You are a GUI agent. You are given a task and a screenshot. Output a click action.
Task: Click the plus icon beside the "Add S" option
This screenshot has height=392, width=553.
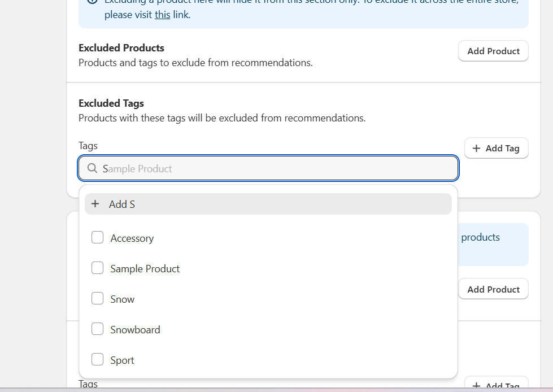[x=94, y=204]
